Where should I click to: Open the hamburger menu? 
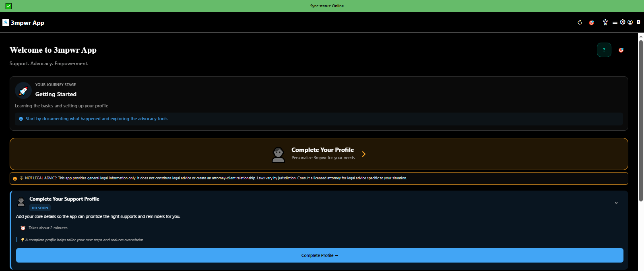615,23
